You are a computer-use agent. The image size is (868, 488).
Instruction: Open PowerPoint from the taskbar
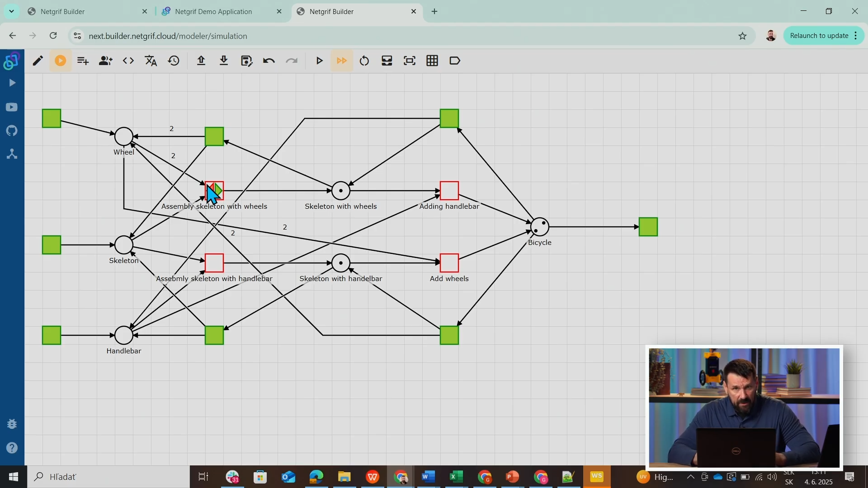[x=512, y=477]
